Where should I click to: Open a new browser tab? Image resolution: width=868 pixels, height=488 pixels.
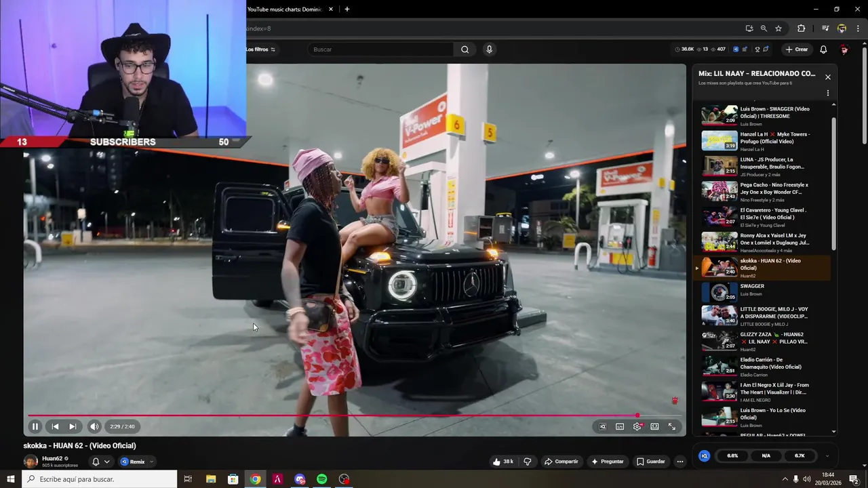347,9
